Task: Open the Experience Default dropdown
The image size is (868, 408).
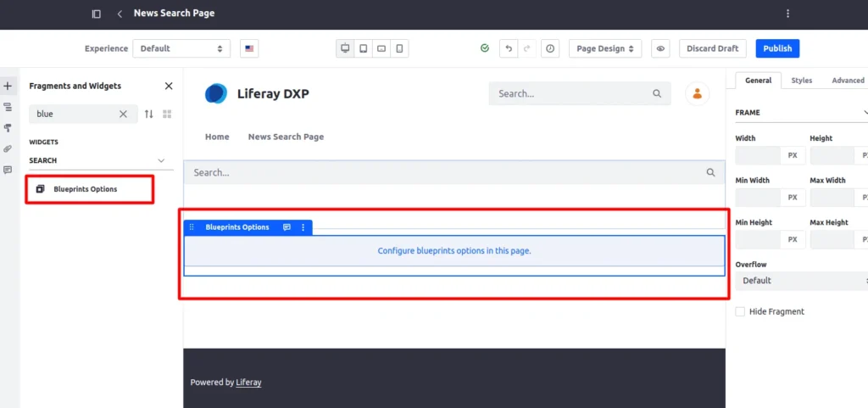Action: (181, 48)
